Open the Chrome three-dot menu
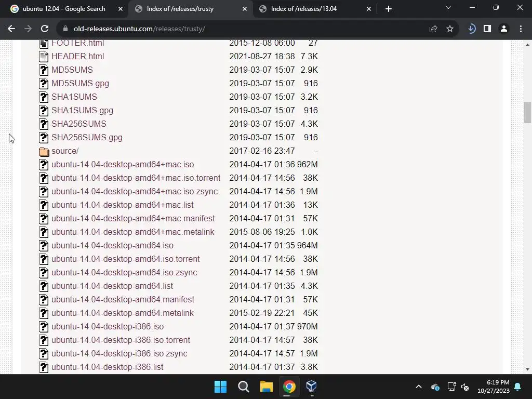 521,29
